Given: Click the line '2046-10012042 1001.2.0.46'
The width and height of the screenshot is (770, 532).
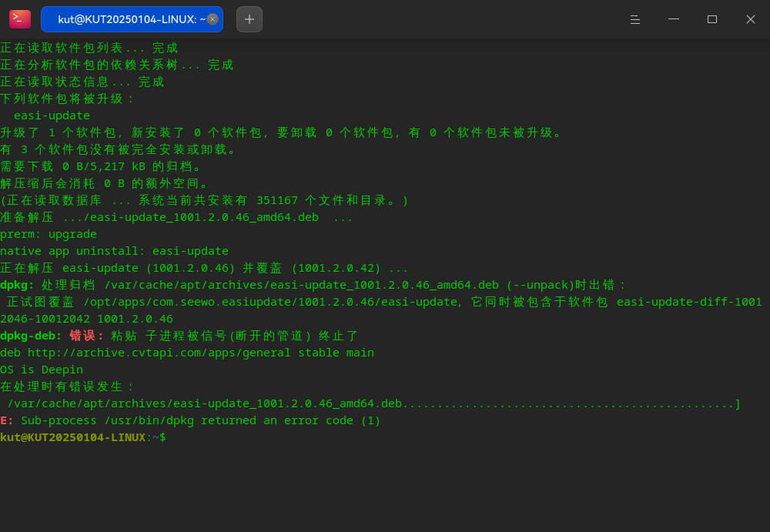Looking at the screenshot, I should click(x=87, y=319).
